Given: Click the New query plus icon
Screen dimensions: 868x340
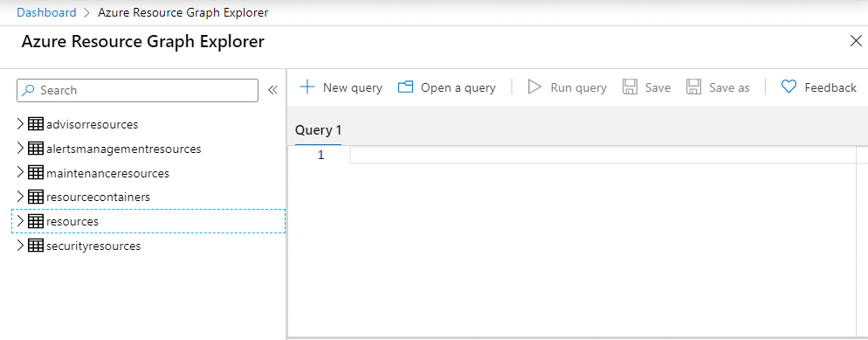Looking at the screenshot, I should pos(307,87).
